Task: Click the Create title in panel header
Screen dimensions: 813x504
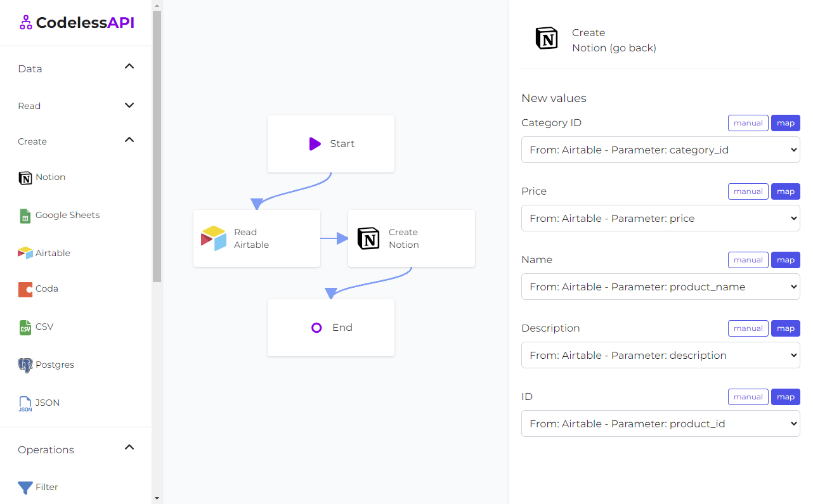Action: coord(589,33)
